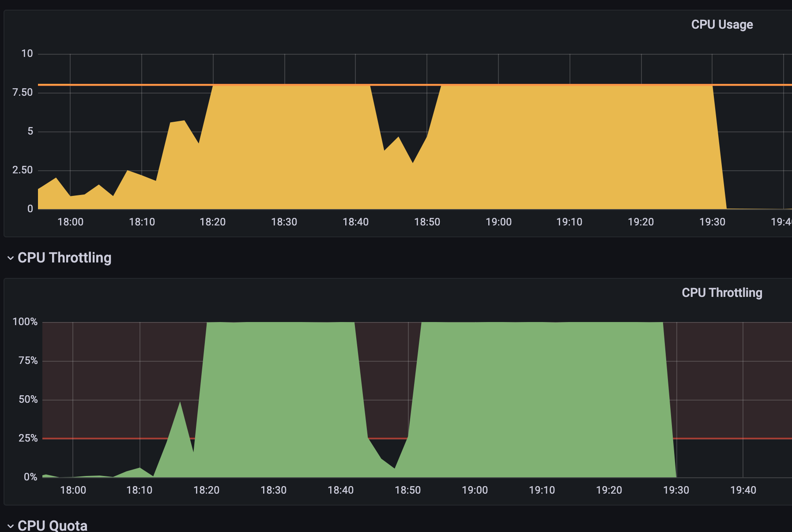Click the 0% label on CPU Throttling axis
Viewport: 792px width, 532px height.
click(x=31, y=476)
